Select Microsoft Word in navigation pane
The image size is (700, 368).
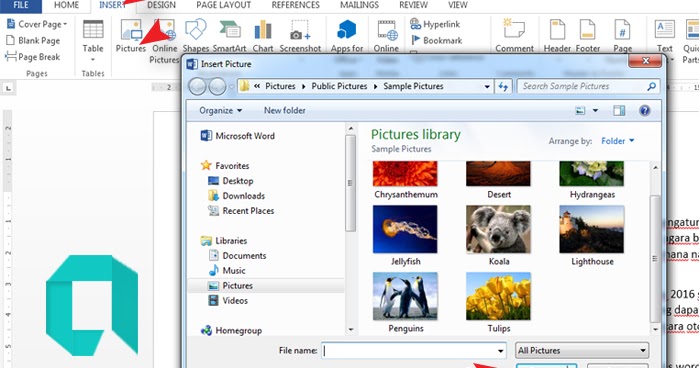pos(238,136)
